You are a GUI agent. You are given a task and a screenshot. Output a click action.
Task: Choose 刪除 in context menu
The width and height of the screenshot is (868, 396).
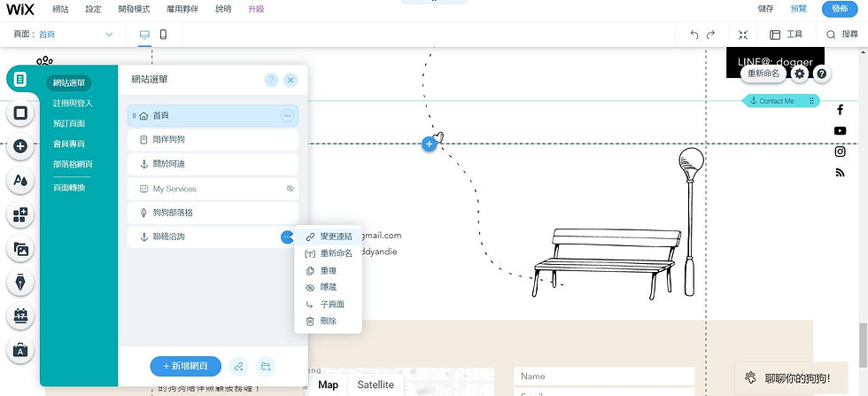pos(329,322)
